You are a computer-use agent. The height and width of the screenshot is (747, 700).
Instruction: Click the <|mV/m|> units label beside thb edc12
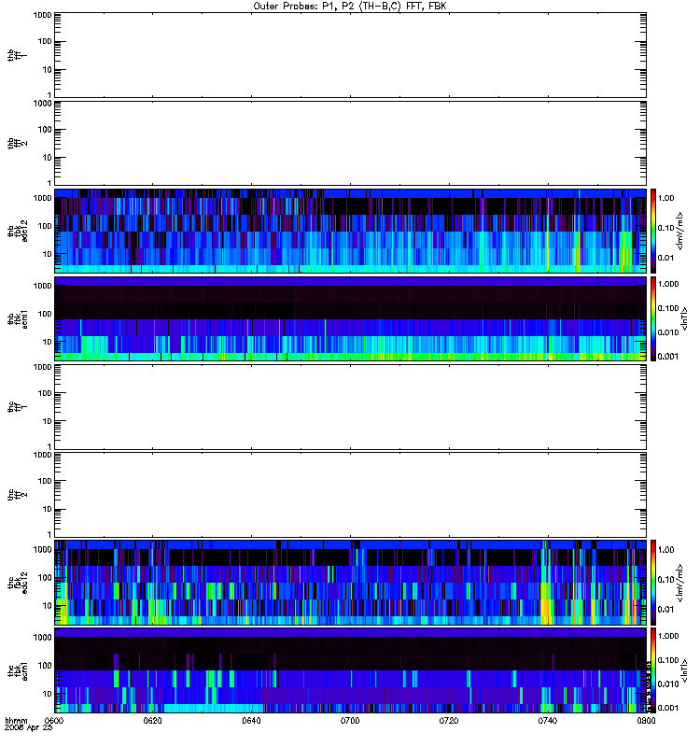pyautogui.click(x=679, y=231)
